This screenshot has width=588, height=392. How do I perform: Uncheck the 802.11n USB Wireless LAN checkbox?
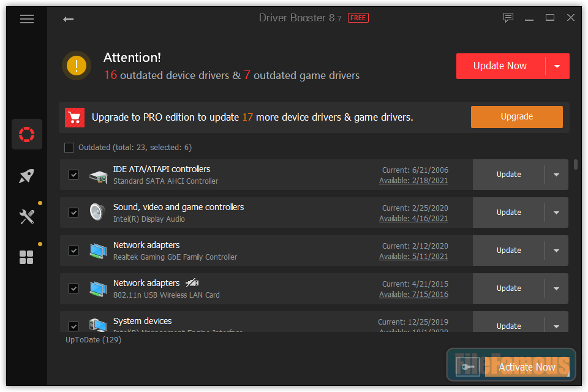pos(73,288)
